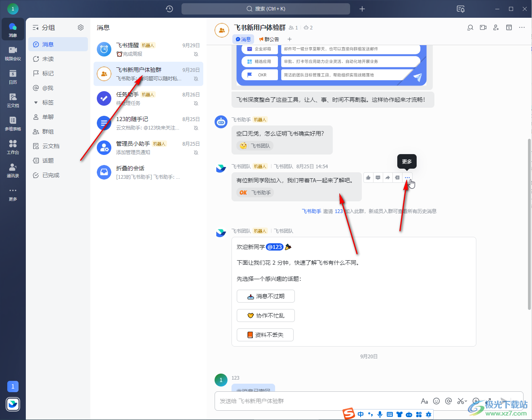This screenshot has width=532, height=420.
Task: Open the 飞书提醒 conversation
Action: 148,49
